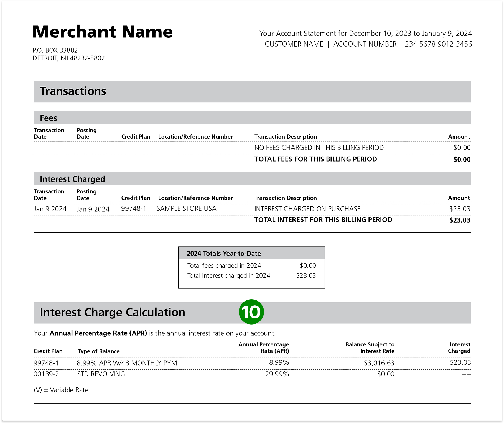Click Total fees charged in 2024 row

tap(252, 265)
